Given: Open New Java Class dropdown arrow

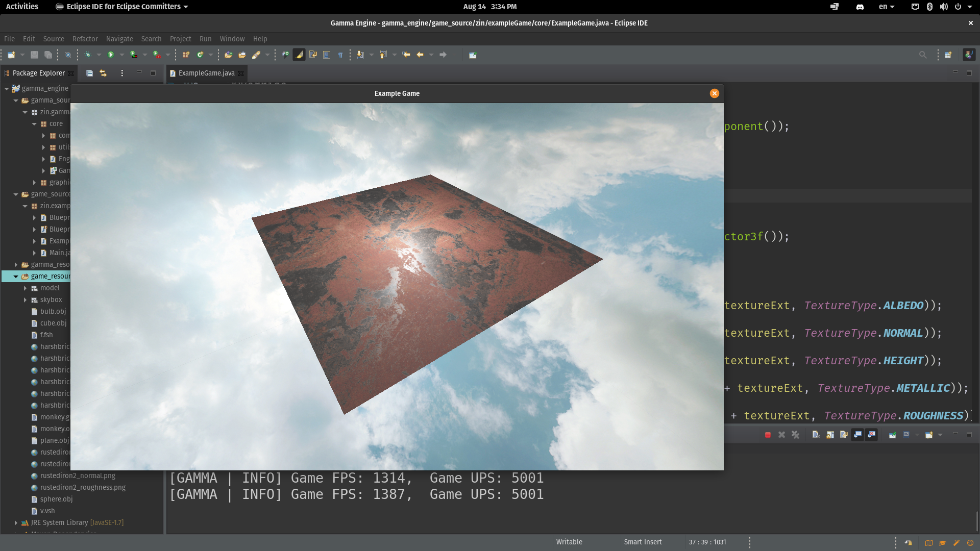Looking at the screenshot, I should pos(210,55).
